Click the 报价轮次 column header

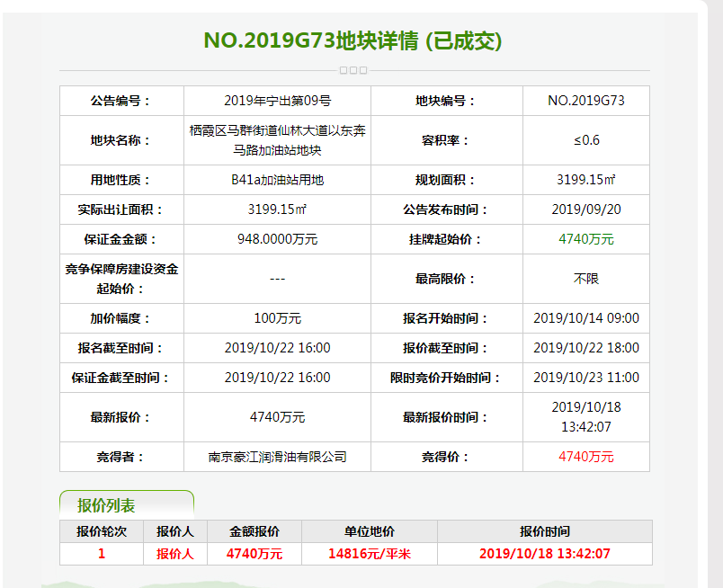point(102,531)
